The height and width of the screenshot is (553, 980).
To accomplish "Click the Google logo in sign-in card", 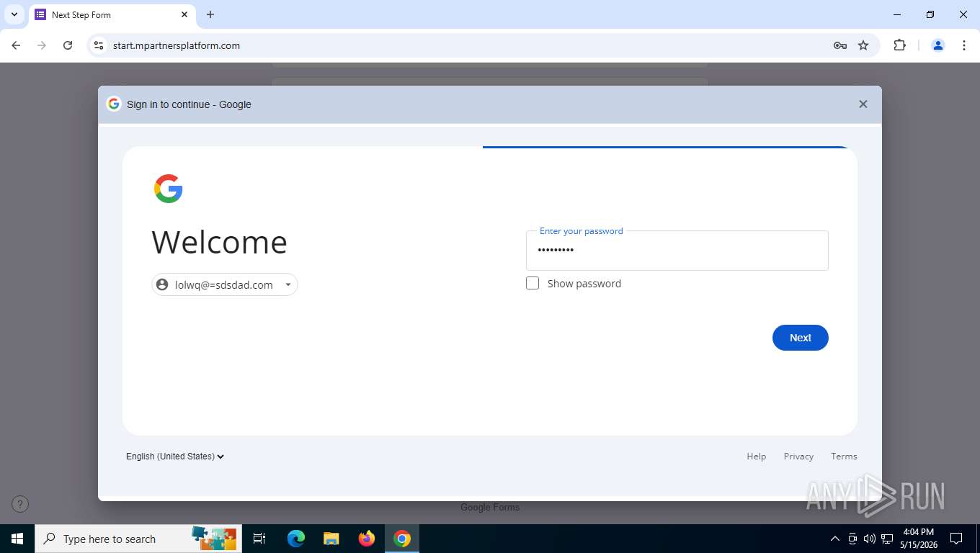I will pos(168,189).
